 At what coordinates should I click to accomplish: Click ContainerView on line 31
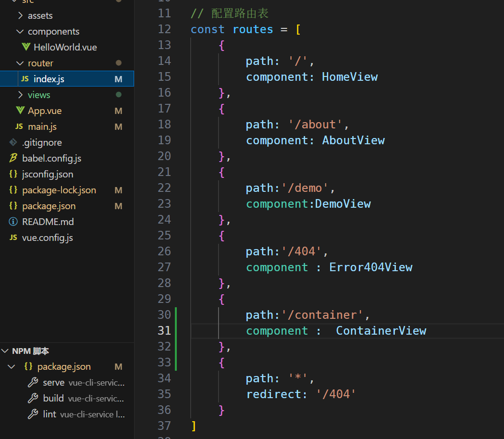[381, 331]
